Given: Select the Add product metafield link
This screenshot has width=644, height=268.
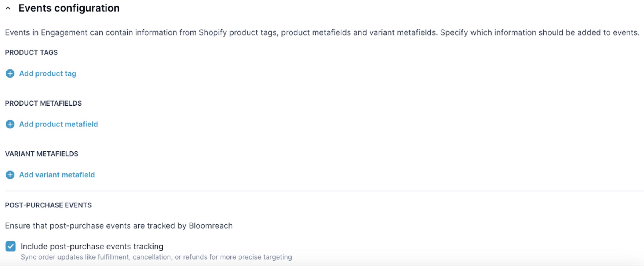Looking at the screenshot, I should coord(59,124).
